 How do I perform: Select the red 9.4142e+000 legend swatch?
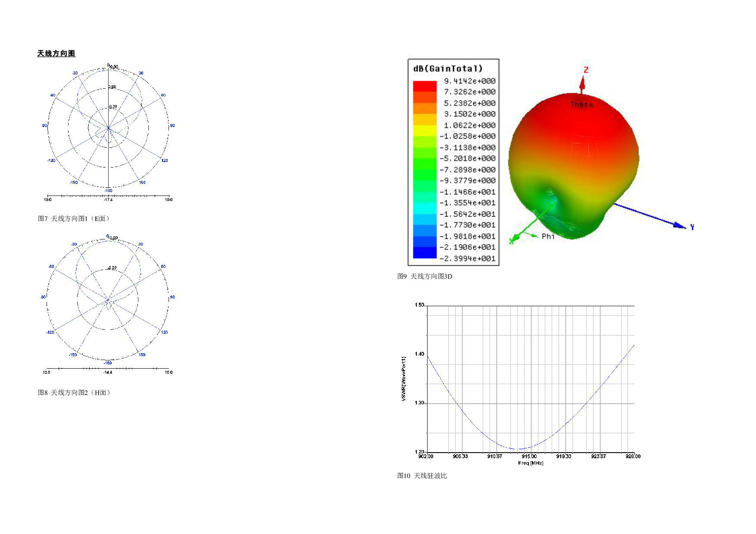[x=425, y=86]
